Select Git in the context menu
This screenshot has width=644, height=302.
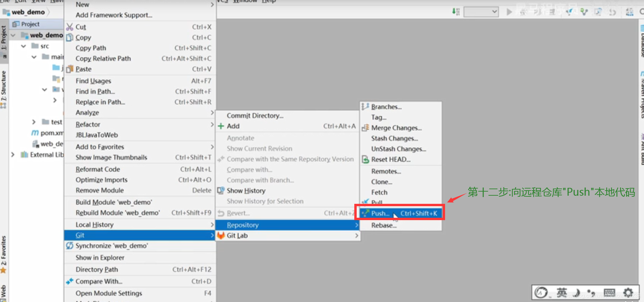coord(140,235)
